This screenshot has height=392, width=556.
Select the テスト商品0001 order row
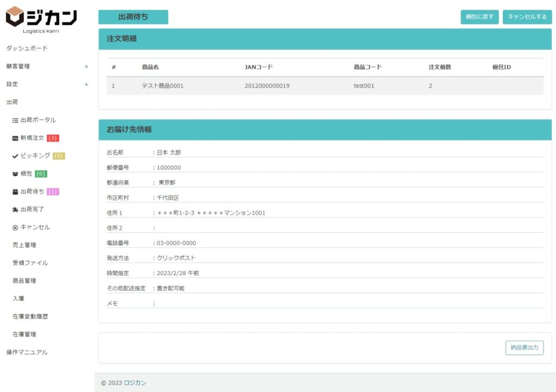click(325, 86)
